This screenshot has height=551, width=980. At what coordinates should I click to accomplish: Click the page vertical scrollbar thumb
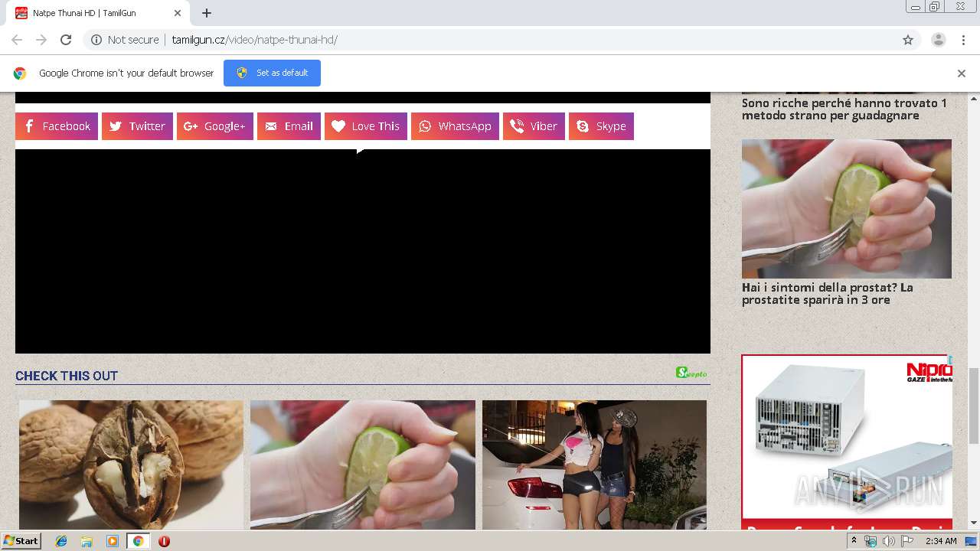click(974, 405)
